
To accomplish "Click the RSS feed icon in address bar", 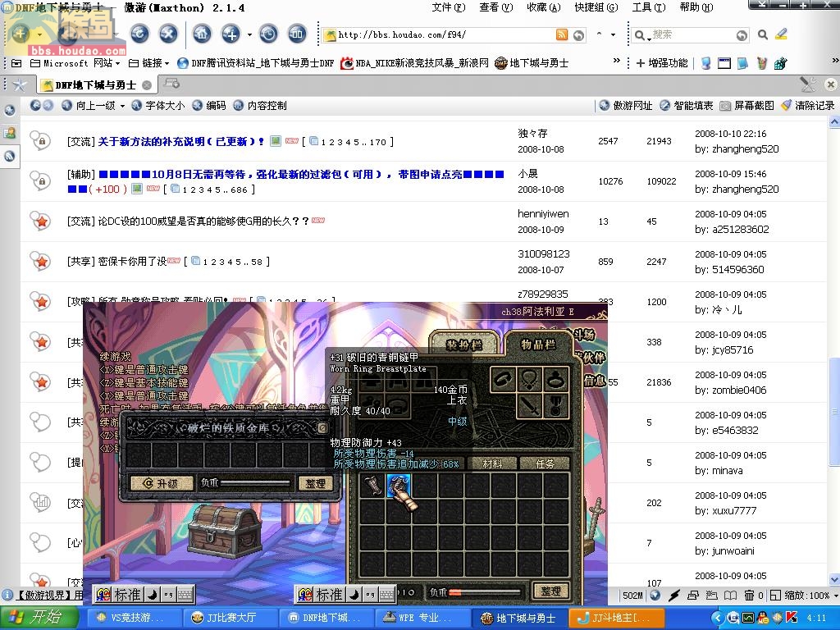I will (561, 34).
